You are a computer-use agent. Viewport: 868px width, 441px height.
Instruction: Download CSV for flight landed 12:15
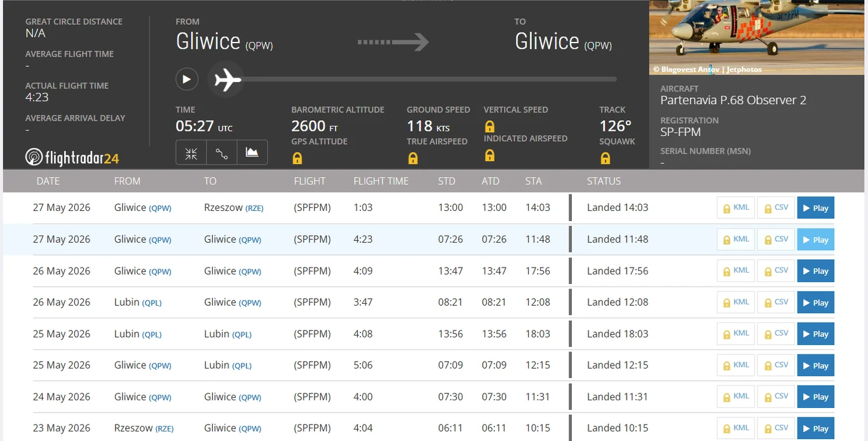click(x=776, y=365)
